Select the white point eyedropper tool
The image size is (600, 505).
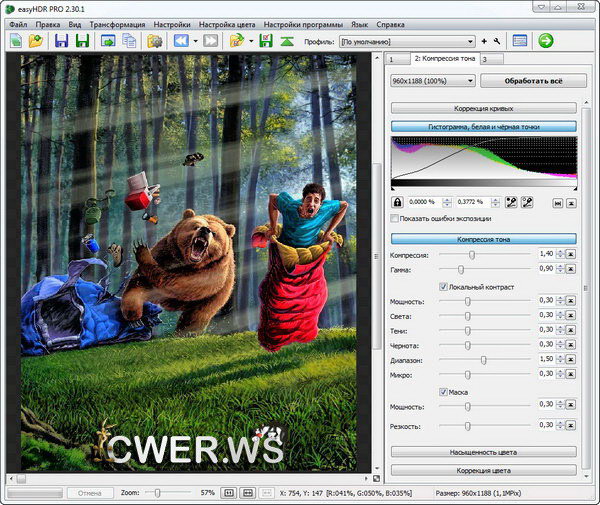(527, 202)
